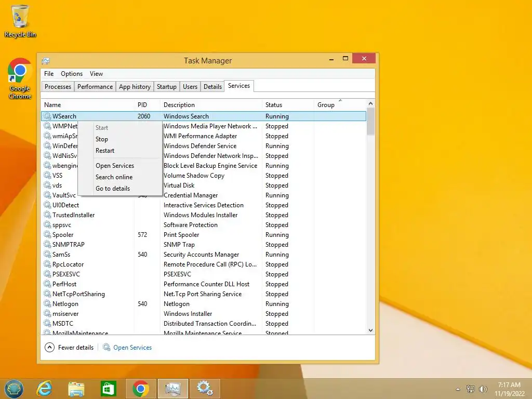Switch to the Processes tab
Image resolution: width=532 pixels, height=399 pixels.
58,87
